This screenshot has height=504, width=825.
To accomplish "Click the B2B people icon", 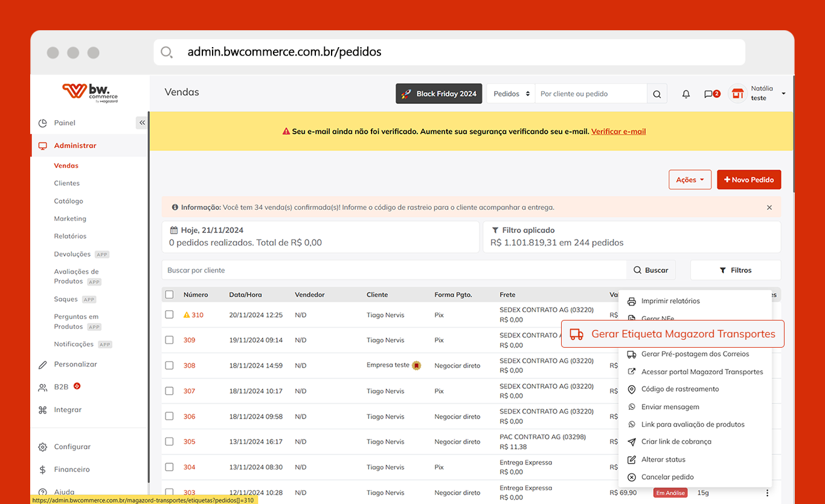I will tap(42, 387).
